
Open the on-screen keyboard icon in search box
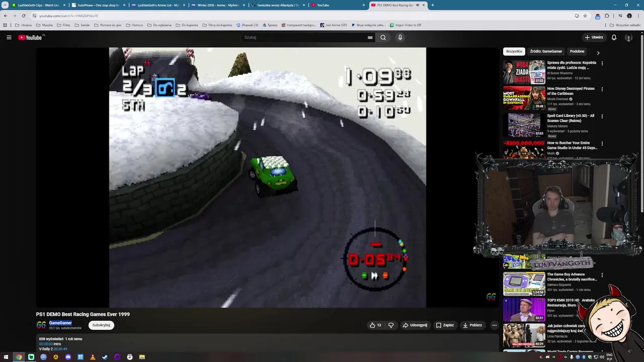tap(370, 37)
